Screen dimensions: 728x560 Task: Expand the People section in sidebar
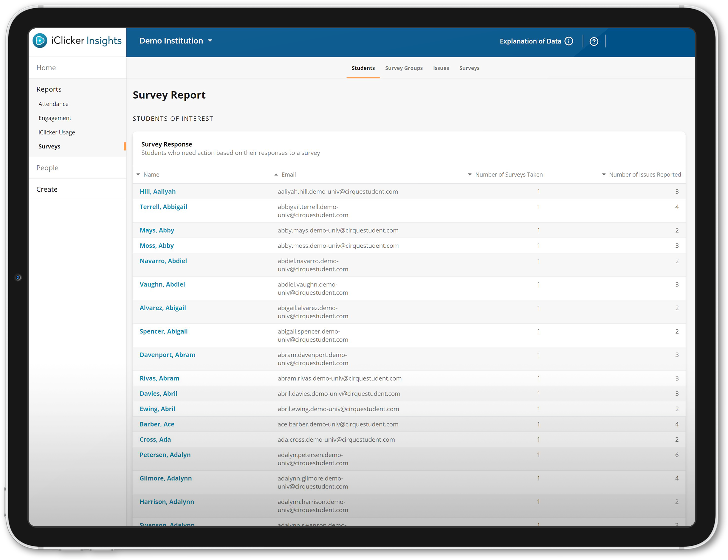coord(47,168)
